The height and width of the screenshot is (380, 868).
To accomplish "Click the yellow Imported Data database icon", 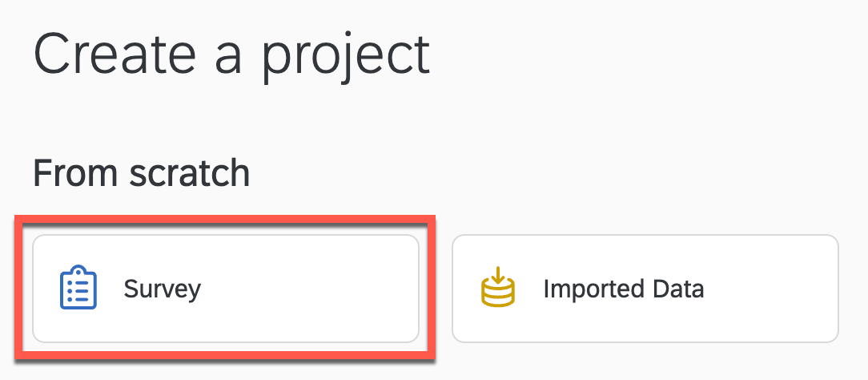I will pos(498,289).
